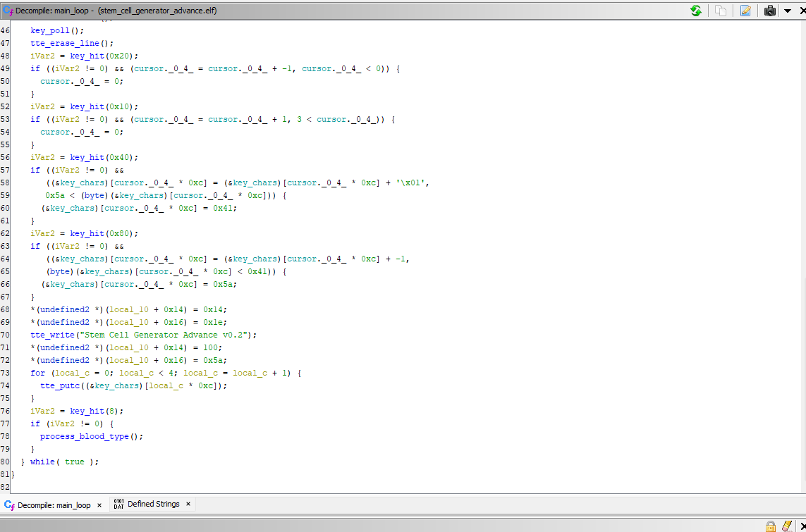Image resolution: width=806 pixels, height=532 pixels.
Task: Open the decompiler toolbar's black triangle menu
Action: point(787,11)
